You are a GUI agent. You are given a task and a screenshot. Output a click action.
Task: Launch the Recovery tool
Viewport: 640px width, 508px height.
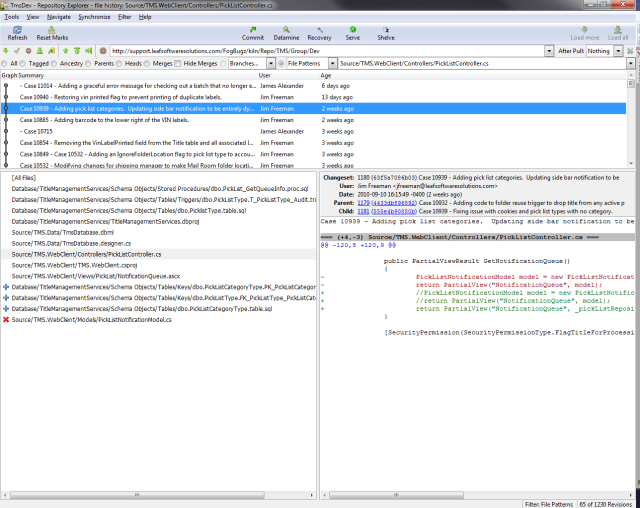click(x=319, y=33)
